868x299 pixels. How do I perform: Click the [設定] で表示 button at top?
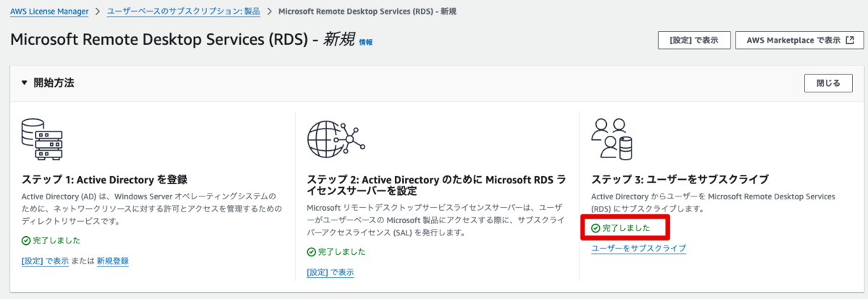[x=694, y=40]
